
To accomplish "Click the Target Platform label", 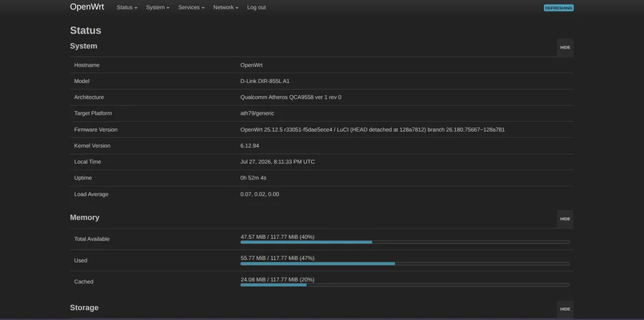I will pyautogui.click(x=93, y=113).
